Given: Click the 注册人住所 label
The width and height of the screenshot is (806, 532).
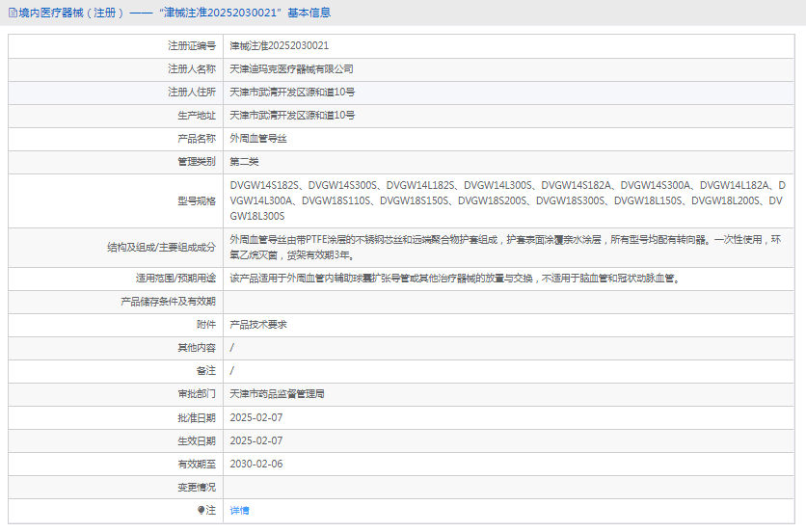Looking at the screenshot, I should (x=192, y=93).
